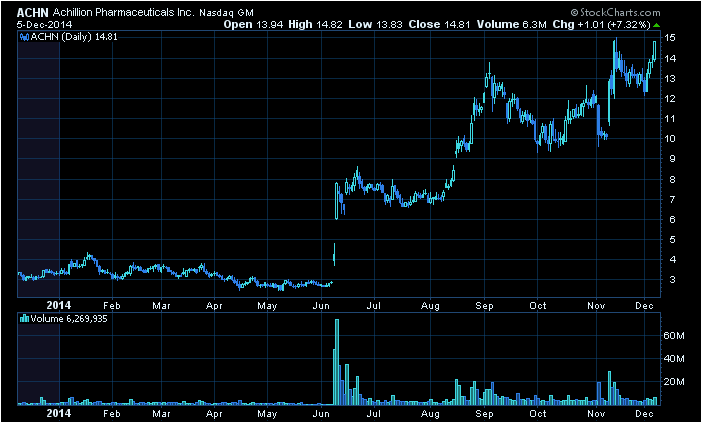Image resolution: width=702 pixels, height=423 pixels.
Task: Click the Oct label under the price chart
Action: click(x=538, y=306)
